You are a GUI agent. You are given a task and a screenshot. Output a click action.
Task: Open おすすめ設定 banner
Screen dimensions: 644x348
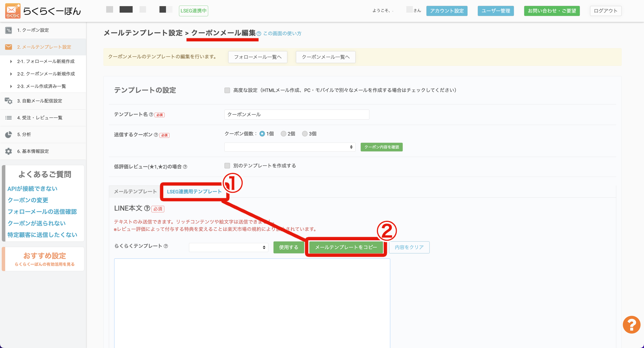(x=43, y=259)
